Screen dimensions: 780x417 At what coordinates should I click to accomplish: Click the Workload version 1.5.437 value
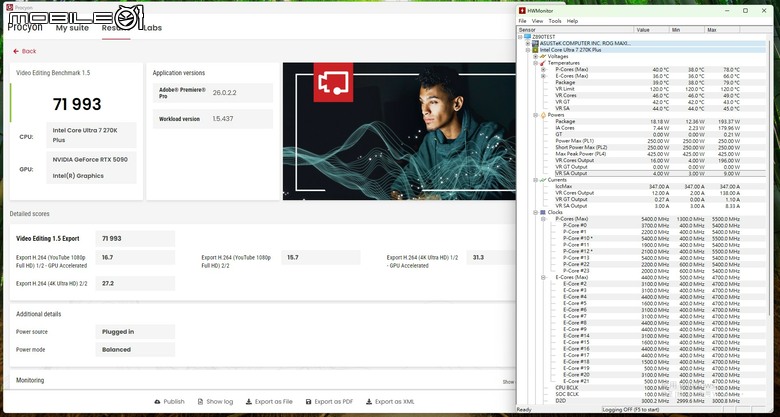(x=223, y=119)
